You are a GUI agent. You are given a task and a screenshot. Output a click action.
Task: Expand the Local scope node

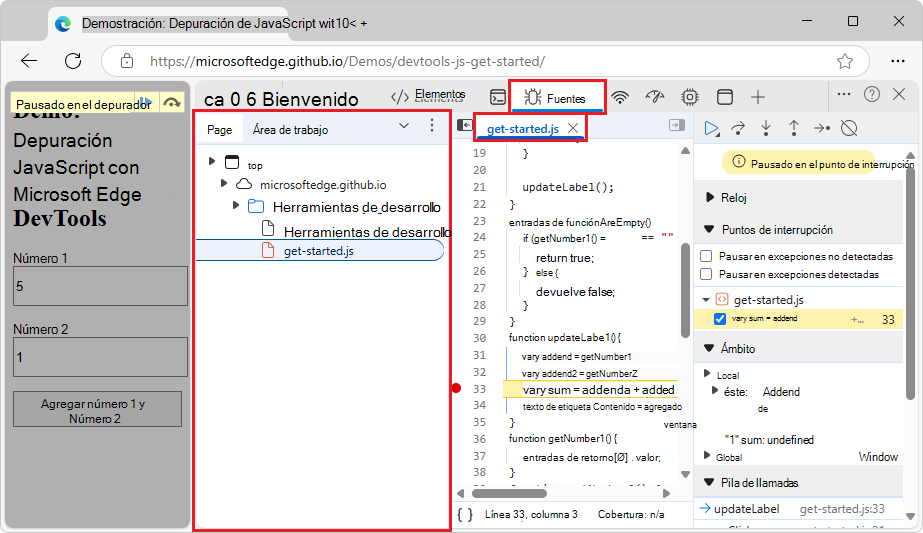click(x=707, y=373)
